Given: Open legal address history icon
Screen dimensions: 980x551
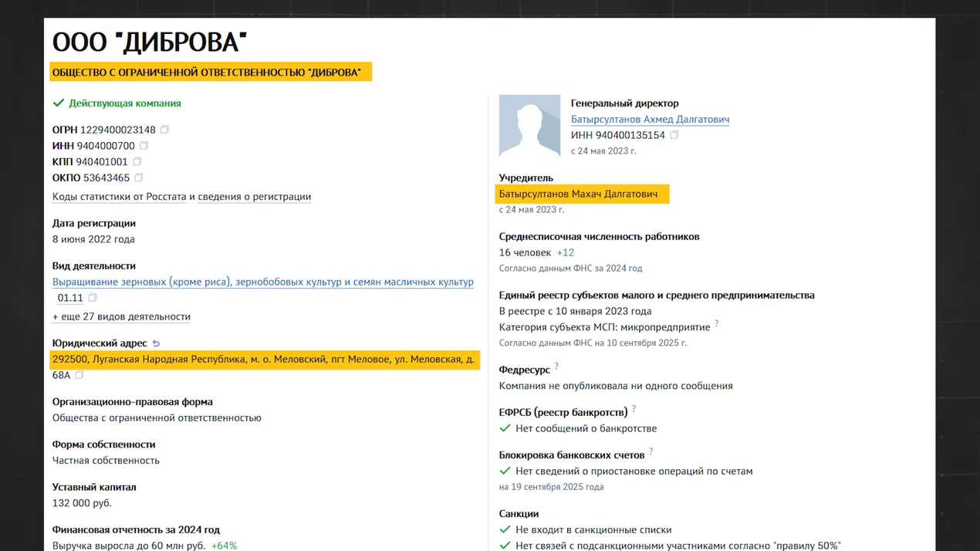Looking at the screenshot, I should tap(156, 343).
